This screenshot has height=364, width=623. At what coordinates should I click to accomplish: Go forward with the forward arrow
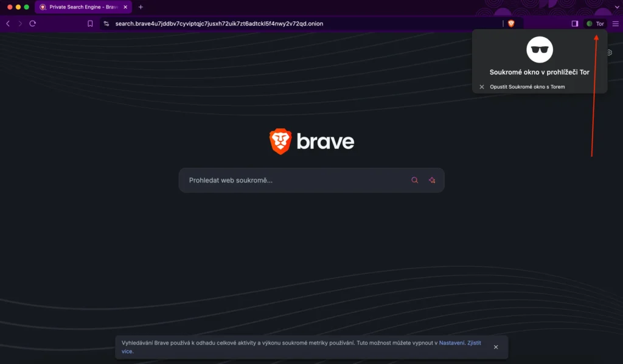(x=20, y=24)
